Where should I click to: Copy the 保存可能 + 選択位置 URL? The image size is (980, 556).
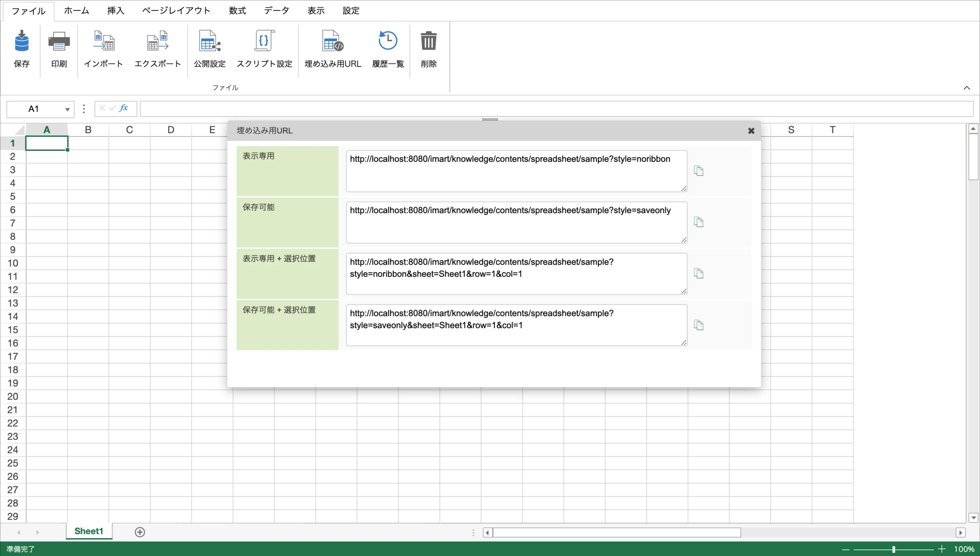(x=698, y=325)
